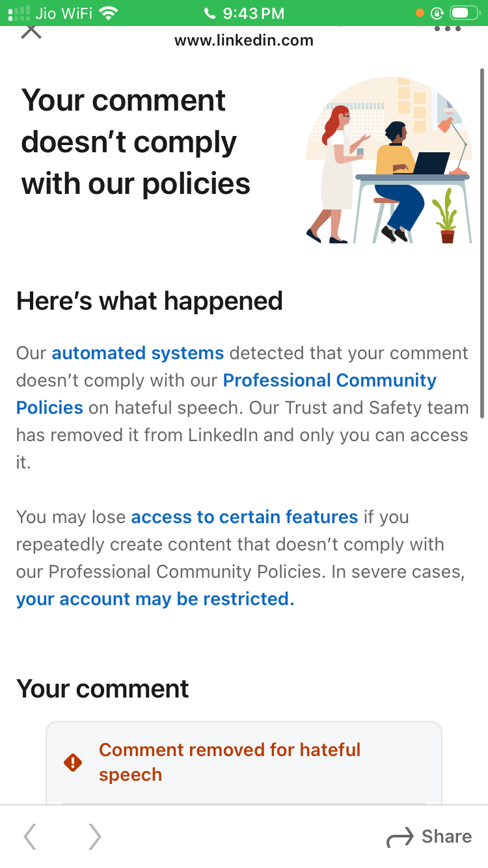The height and width of the screenshot is (868, 488).
Task: Tap the hateful speech warning icon
Action: [73, 763]
